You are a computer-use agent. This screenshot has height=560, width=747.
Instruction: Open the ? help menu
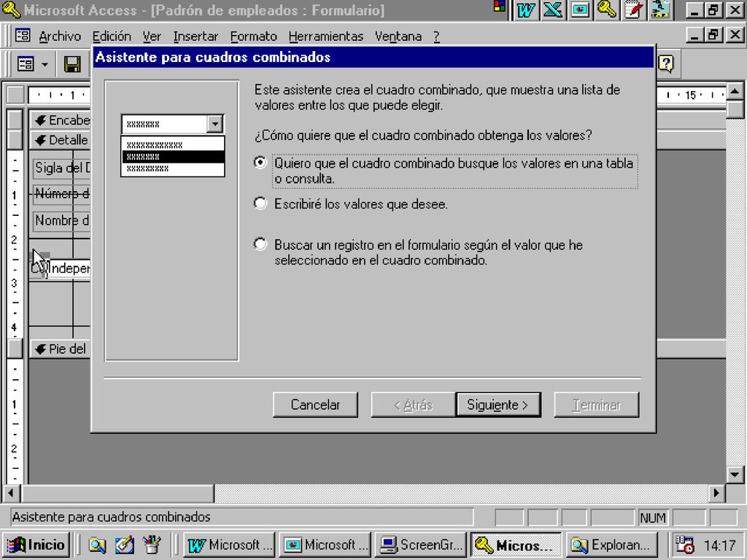click(x=436, y=36)
